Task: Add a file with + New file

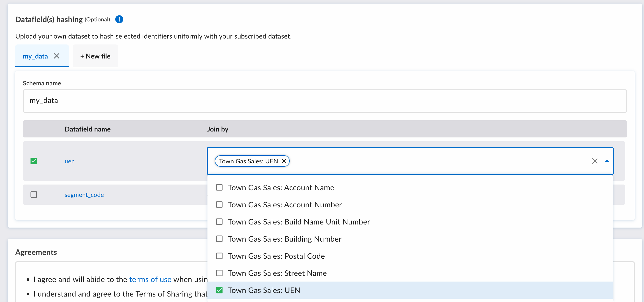Action: coord(95,56)
